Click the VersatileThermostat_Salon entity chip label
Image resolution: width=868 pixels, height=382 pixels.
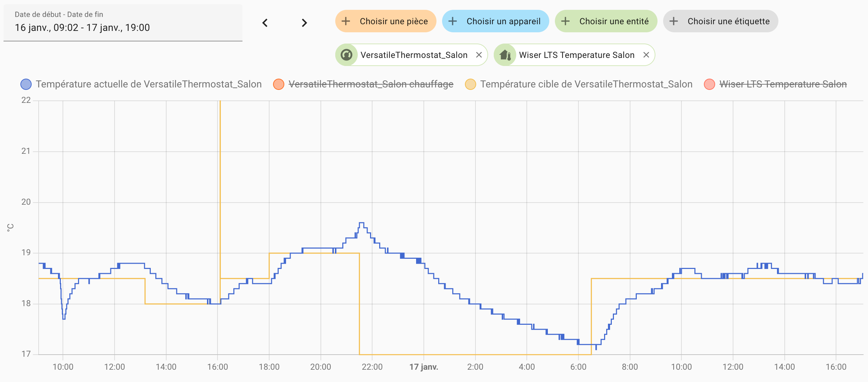[414, 55]
